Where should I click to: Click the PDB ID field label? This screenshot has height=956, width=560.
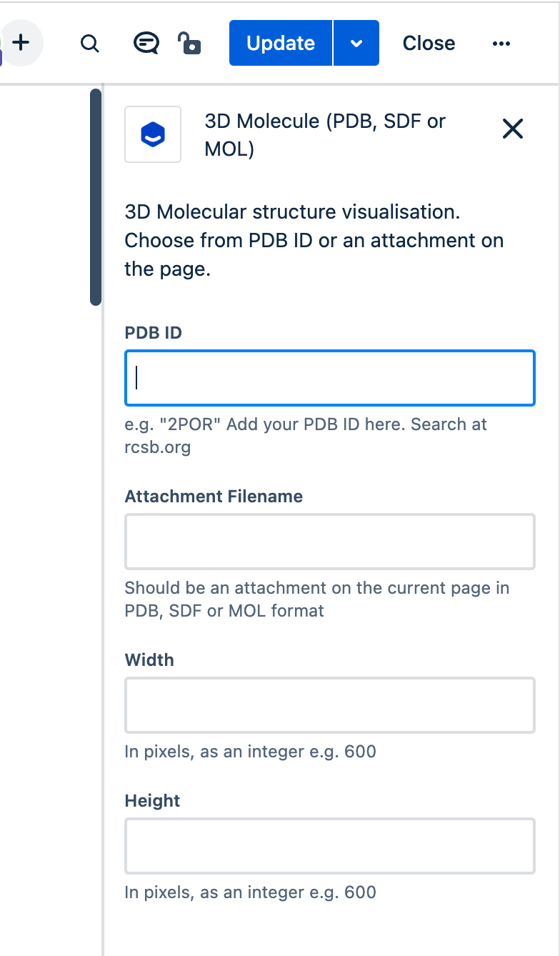tap(153, 333)
